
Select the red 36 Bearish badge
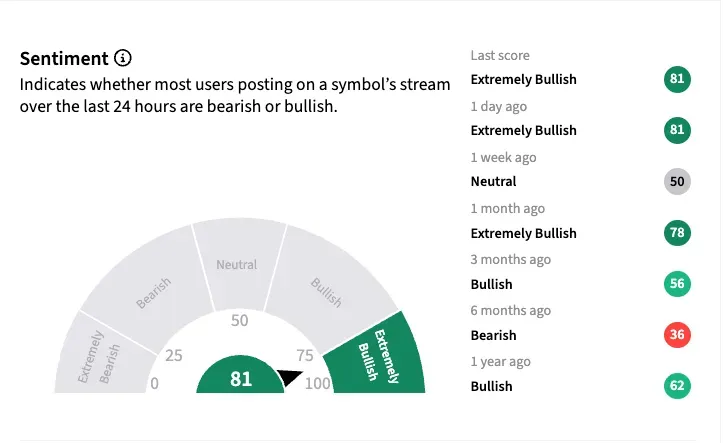pyautogui.click(x=676, y=335)
